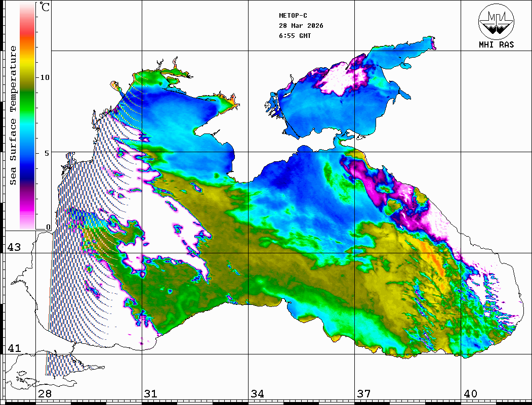The image size is (532, 405).
Task: Click longitude label "34" at the bottom
Action: (257, 394)
